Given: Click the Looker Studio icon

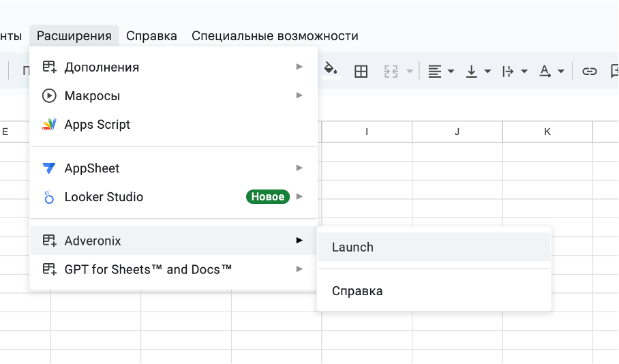Looking at the screenshot, I should (x=49, y=197).
